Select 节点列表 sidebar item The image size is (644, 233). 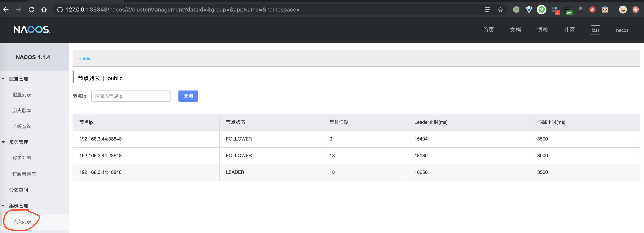coord(22,221)
